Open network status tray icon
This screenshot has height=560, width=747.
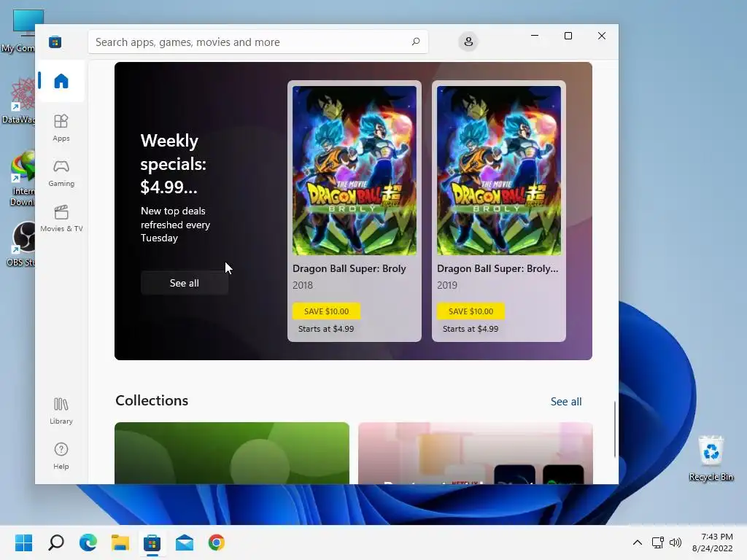tap(658, 542)
